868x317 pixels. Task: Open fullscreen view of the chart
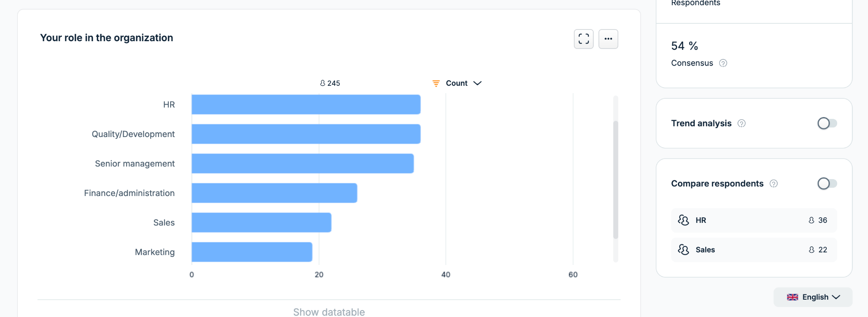tap(583, 39)
